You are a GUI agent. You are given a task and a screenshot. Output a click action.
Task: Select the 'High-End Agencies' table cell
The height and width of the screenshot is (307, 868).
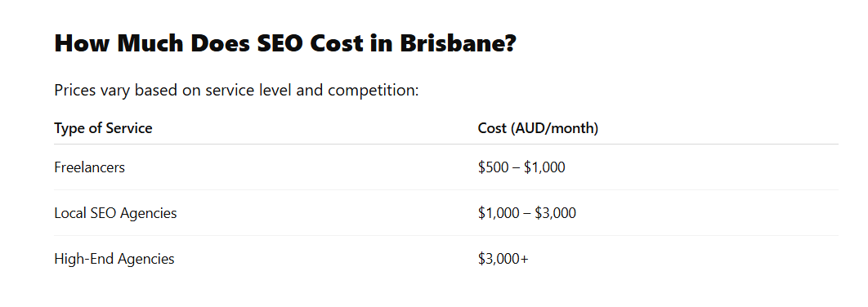point(114,259)
